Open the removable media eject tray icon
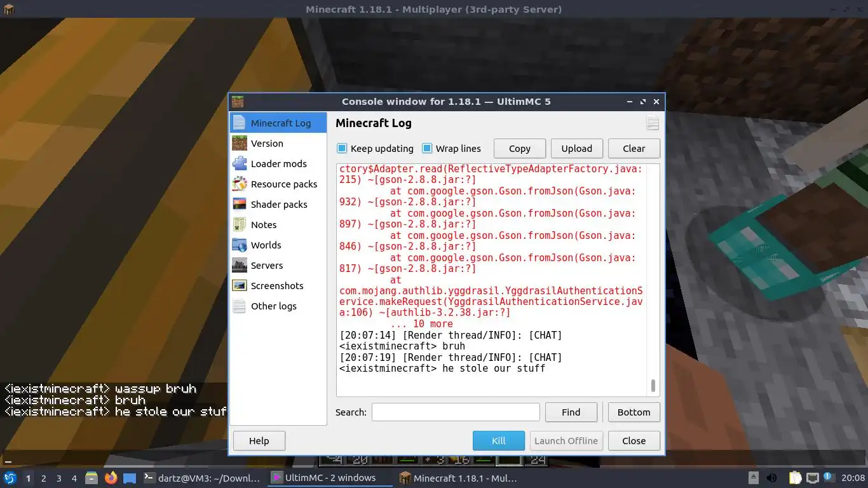 click(x=753, y=478)
